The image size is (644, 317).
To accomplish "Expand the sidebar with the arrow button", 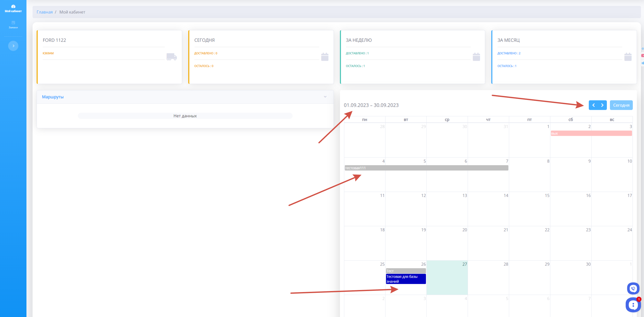I will 13,46.
